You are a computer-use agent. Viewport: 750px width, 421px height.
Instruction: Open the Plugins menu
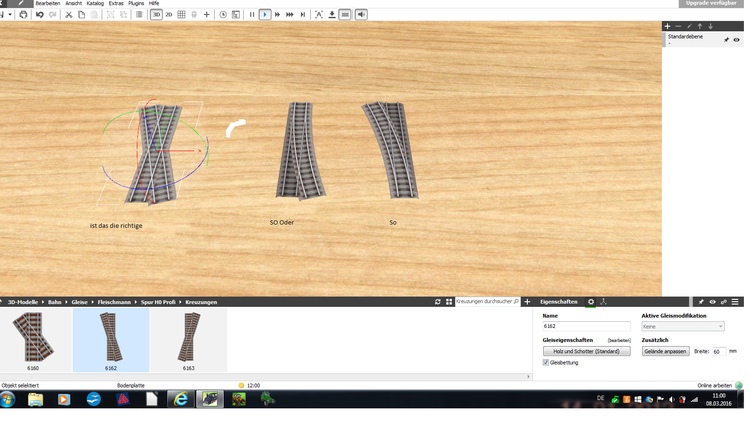click(x=136, y=4)
